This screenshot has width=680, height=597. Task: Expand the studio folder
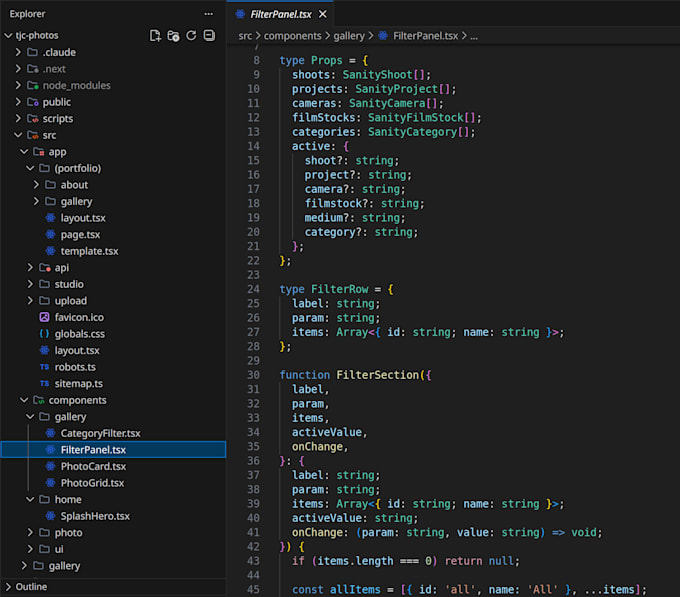tap(30, 284)
